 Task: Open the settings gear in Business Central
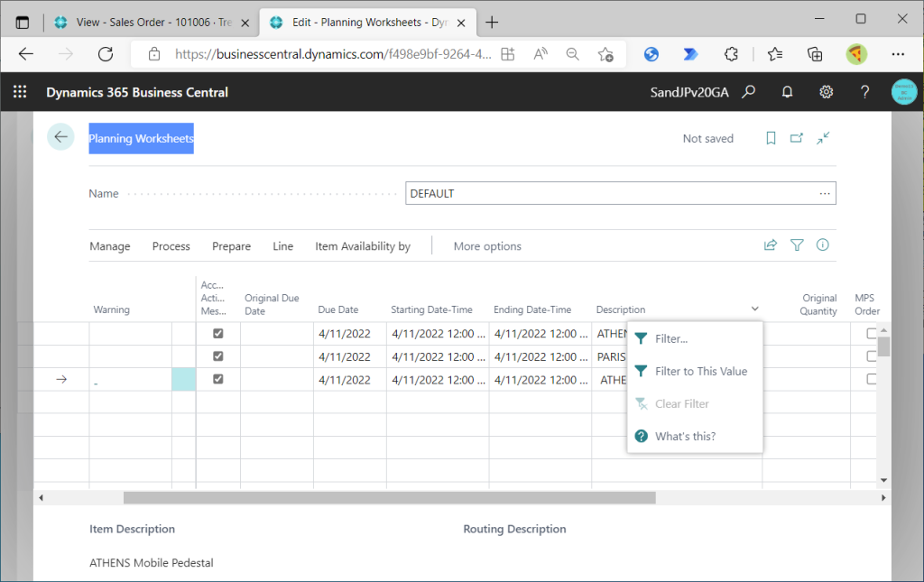click(827, 92)
